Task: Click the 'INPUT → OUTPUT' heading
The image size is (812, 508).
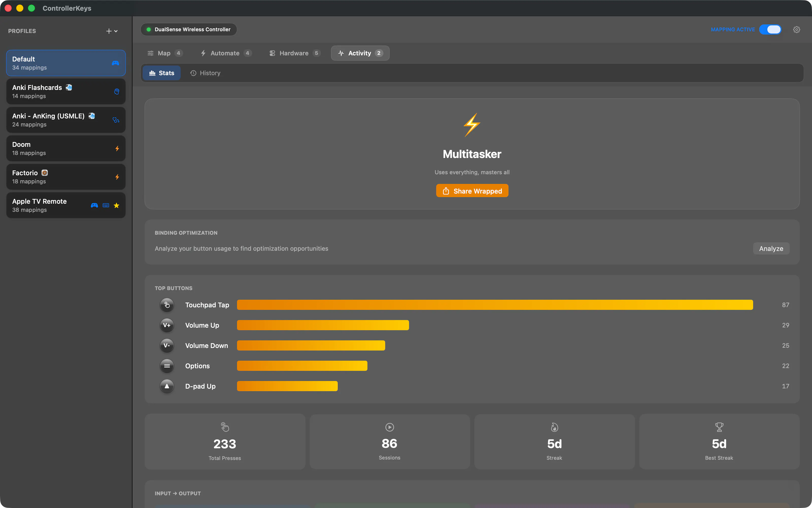Action: (178, 493)
